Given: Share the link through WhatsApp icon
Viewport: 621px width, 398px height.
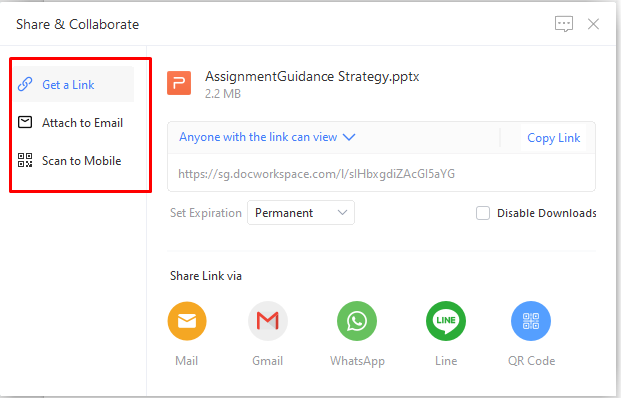Looking at the screenshot, I should pos(357,321).
